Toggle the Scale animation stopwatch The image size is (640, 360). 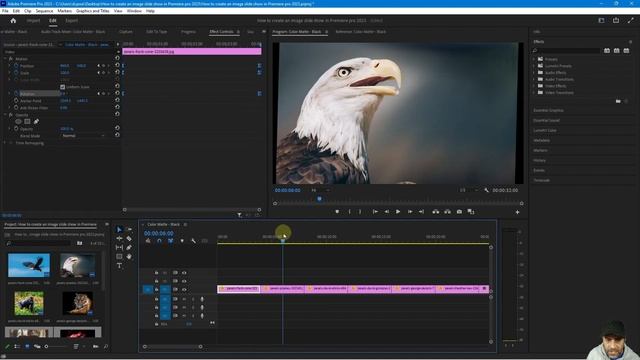(x=16, y=73)
